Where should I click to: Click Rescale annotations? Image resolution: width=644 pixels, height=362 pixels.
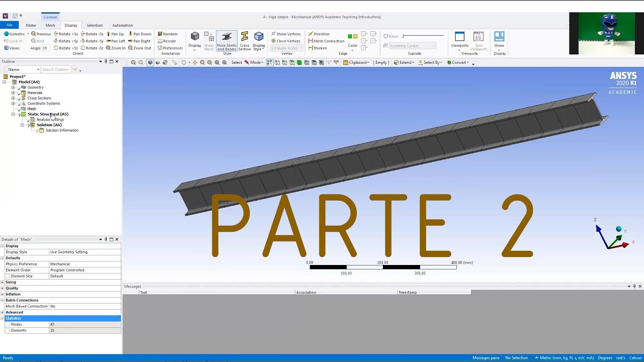[167, 41]
